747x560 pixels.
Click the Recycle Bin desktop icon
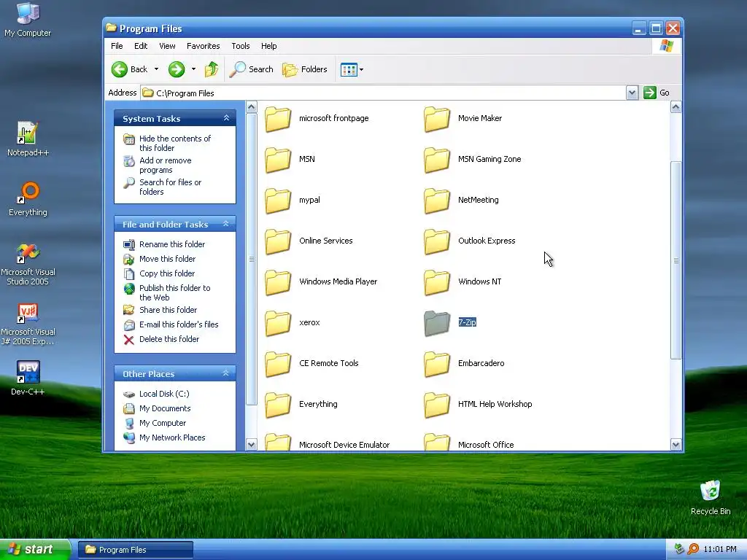[x=711, y=497]
